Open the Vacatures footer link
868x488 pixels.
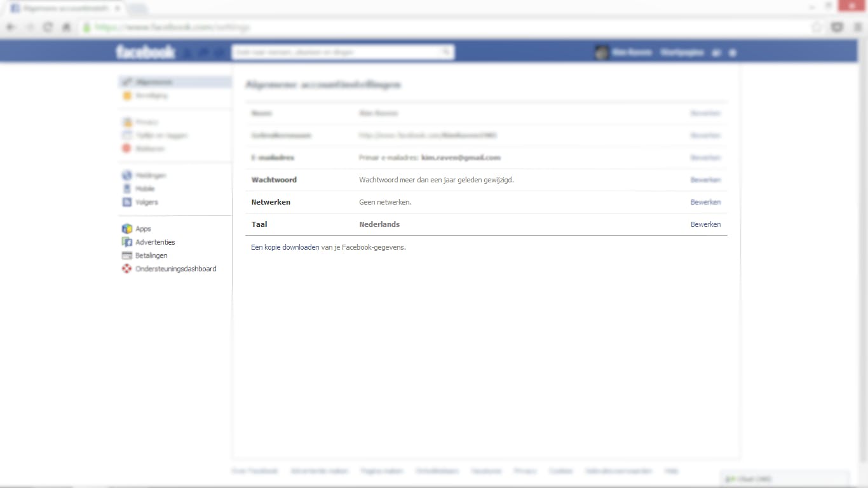pos(486,471)
